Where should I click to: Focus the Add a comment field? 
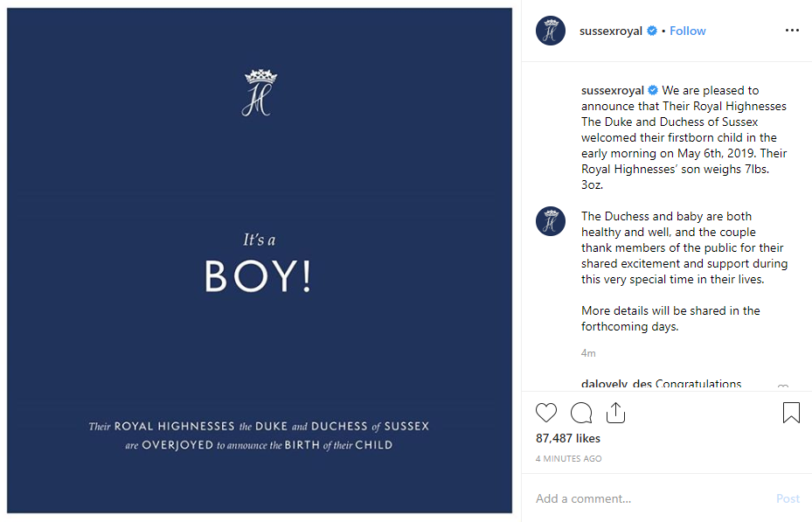(x=647, y=498)
